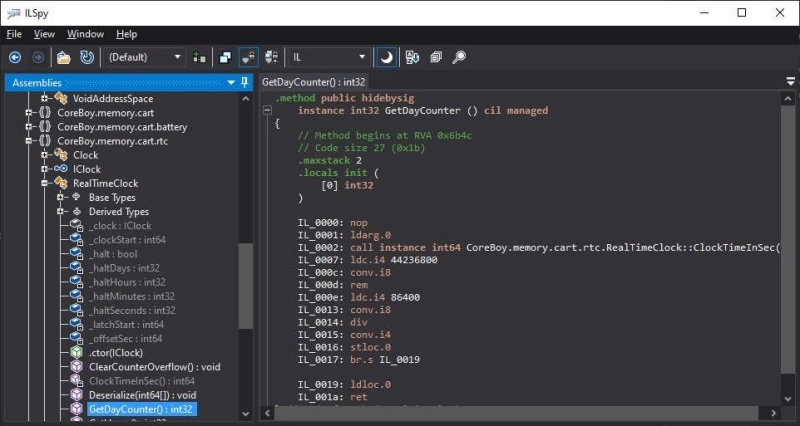The height and width of the screenshot is (426, 800).
Task: Click the Deserialize method cube icon
Action: (x=77, y=395)
